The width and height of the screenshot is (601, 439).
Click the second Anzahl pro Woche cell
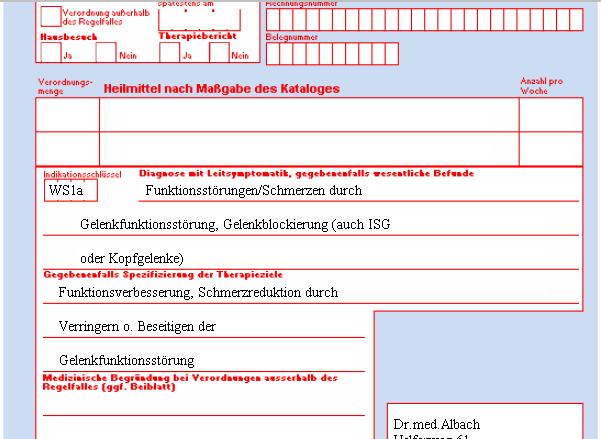click(x=551, y=149)
